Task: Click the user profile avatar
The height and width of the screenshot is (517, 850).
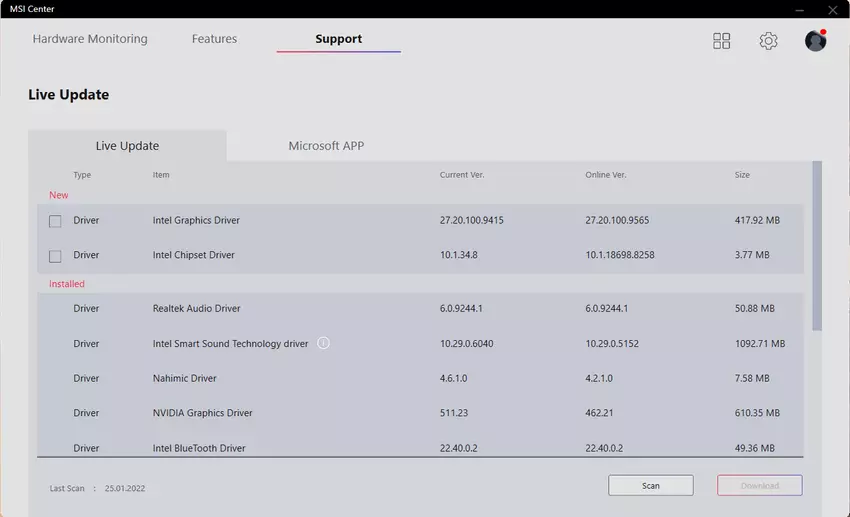Action: (x=815, y=41)
